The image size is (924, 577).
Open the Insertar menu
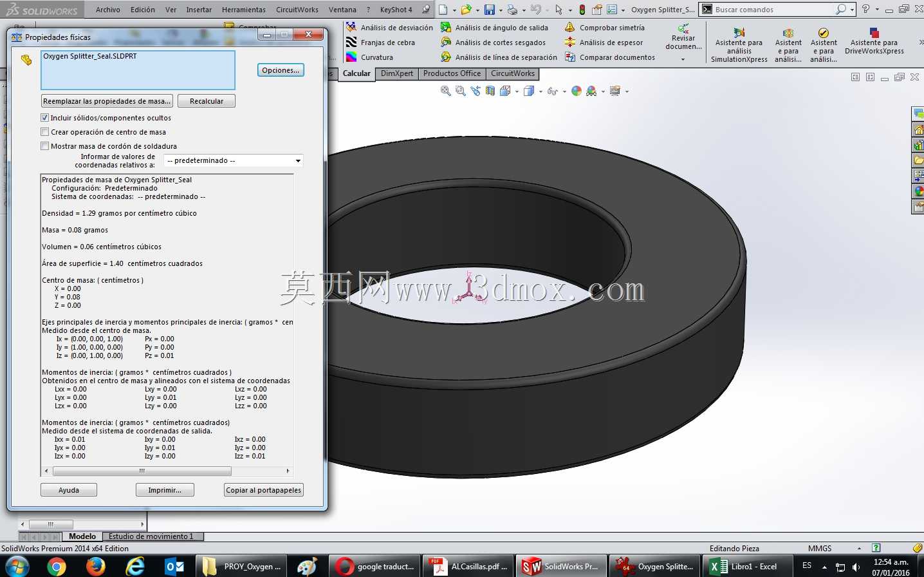click(x=199, y=10)
